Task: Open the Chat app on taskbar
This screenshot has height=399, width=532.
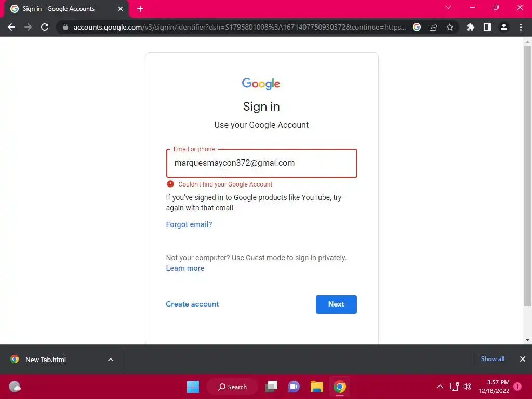Action: coord(294,387)
